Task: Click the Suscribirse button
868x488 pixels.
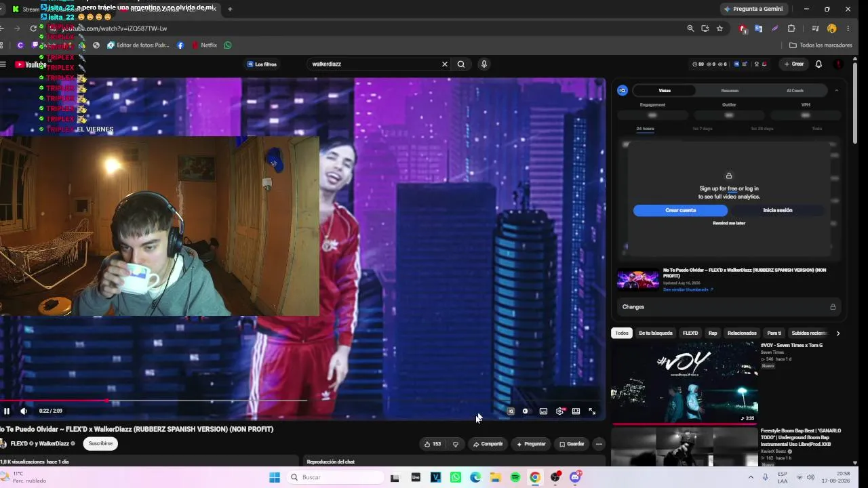Action: coord(100,443)
